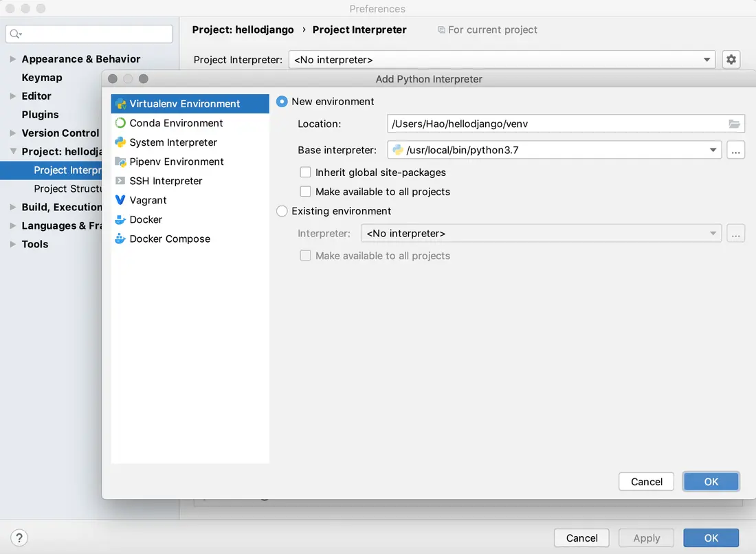Screen dimensions: 756x554
Task: Click the SSH Interpreter terminal icon
Action: pos(120,181)
